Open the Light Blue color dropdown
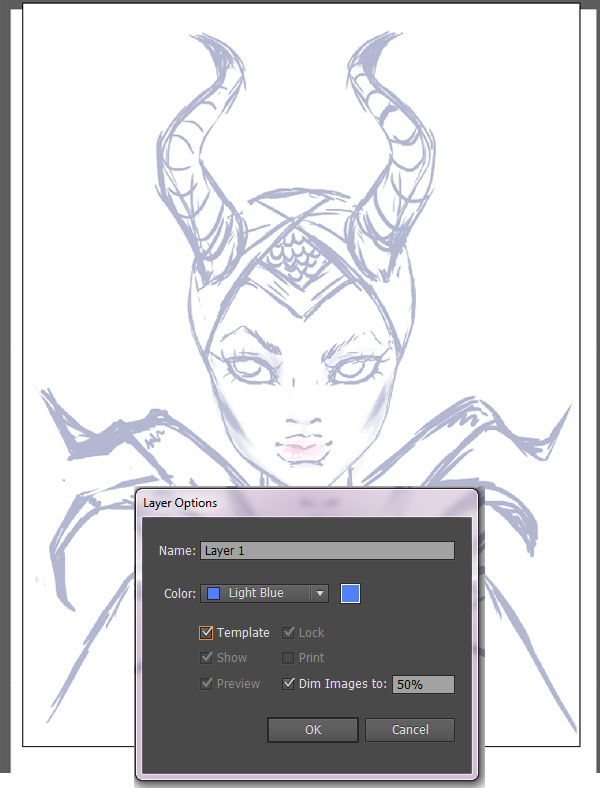 point(264,594)
